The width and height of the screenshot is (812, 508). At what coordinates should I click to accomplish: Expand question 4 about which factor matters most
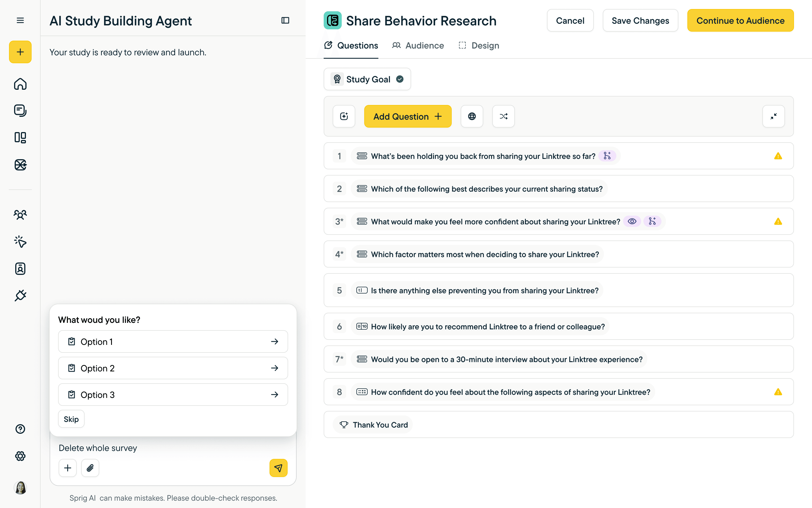point(558,254)
